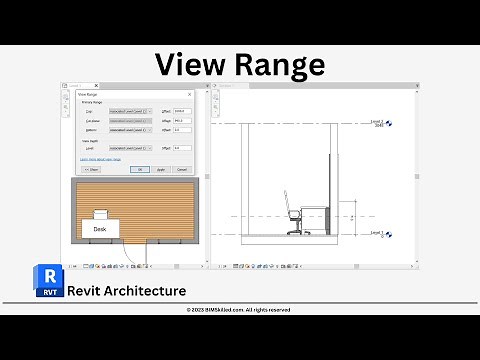Click the steering wheel icon in the section view
Screen dimensions: 480x360
tap(215, 96)
